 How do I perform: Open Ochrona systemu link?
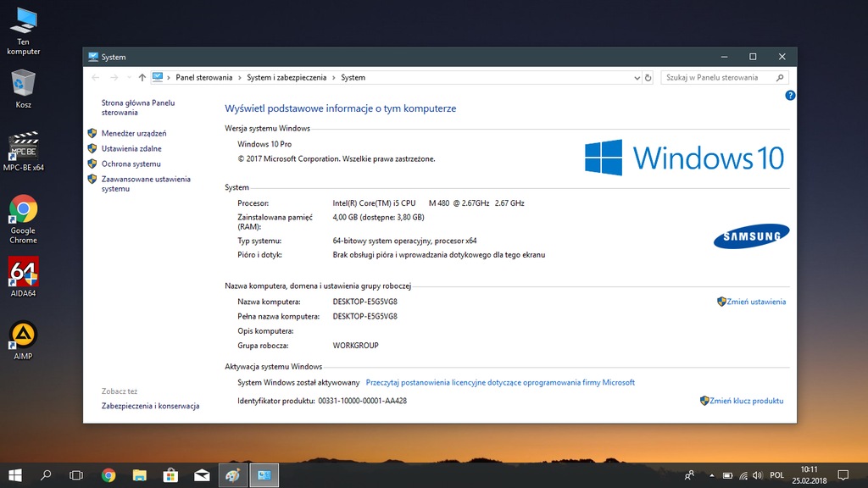[131, 164]
